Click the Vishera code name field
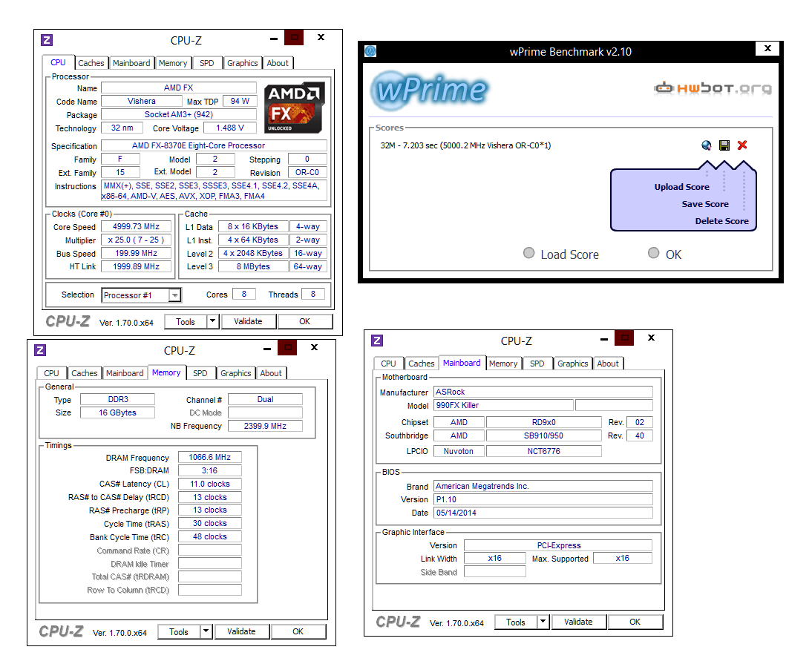This screenshot has height=664, width=812. (141, 101)
